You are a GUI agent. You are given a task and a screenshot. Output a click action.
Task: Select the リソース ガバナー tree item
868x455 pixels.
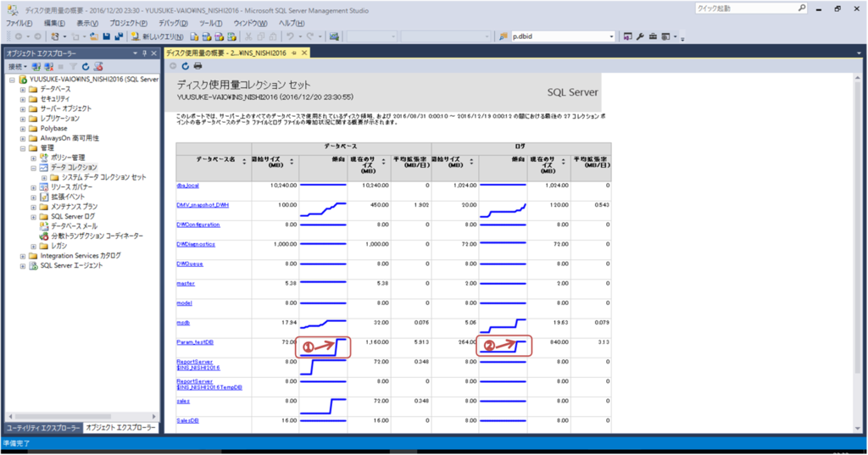pos(72,187)
